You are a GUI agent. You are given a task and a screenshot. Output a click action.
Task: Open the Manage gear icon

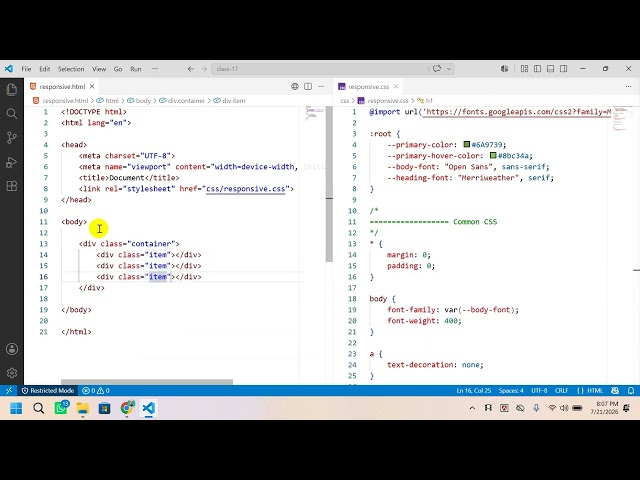[12, 373]
